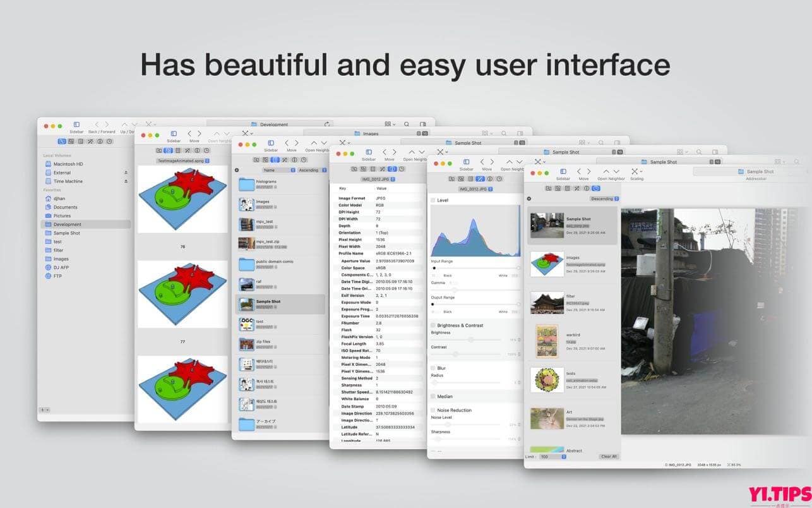Click the asterisk filter icon above the file list
The image size is (812, 508).
(x=237, y=170)
